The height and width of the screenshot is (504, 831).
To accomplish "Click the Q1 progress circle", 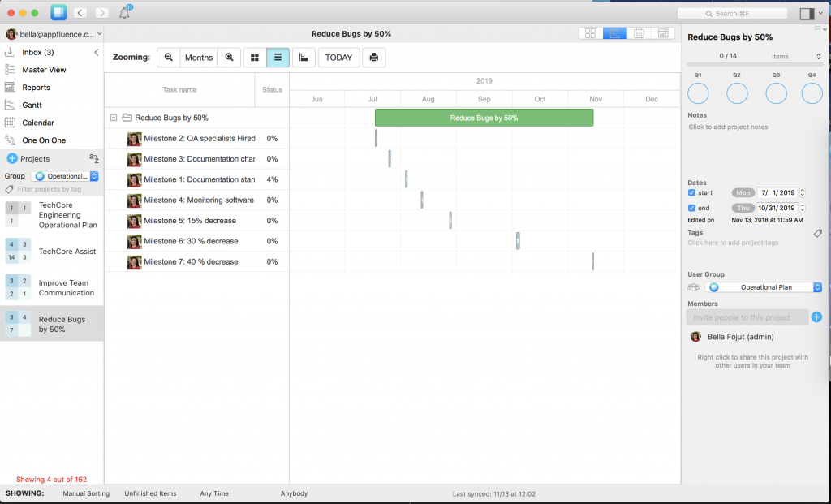I will 698,93.
